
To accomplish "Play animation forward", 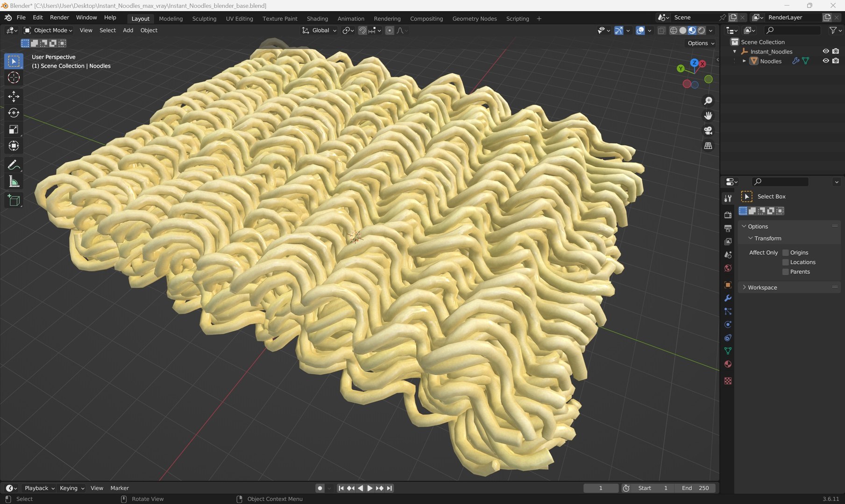I will point(369,488).
